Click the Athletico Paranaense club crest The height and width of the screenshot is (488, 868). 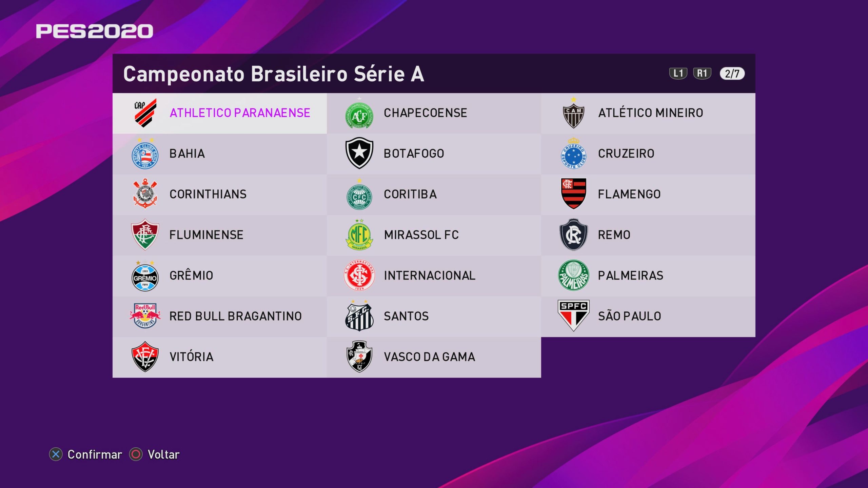145,113
